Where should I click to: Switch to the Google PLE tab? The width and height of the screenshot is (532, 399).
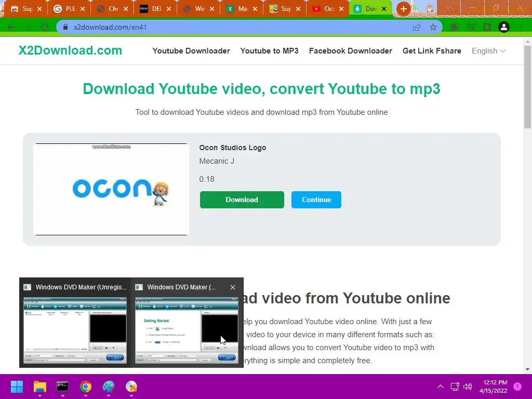(x=66, y=9)
